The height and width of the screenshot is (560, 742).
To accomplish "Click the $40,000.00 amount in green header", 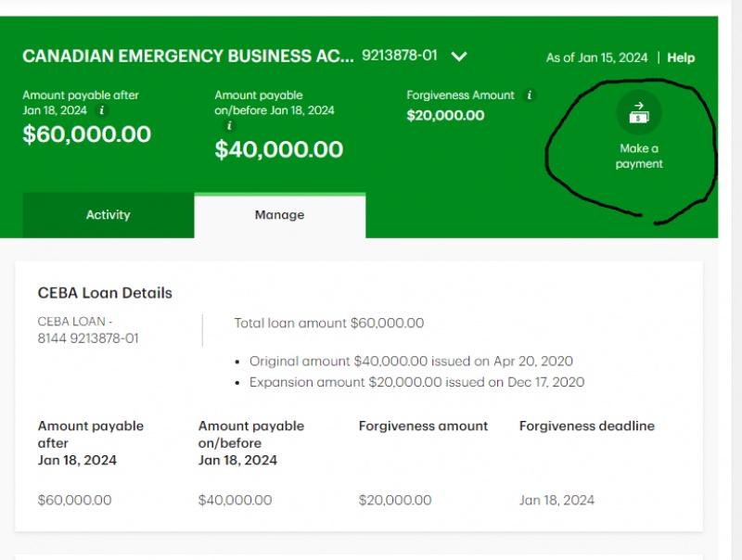I will [278, 149].
